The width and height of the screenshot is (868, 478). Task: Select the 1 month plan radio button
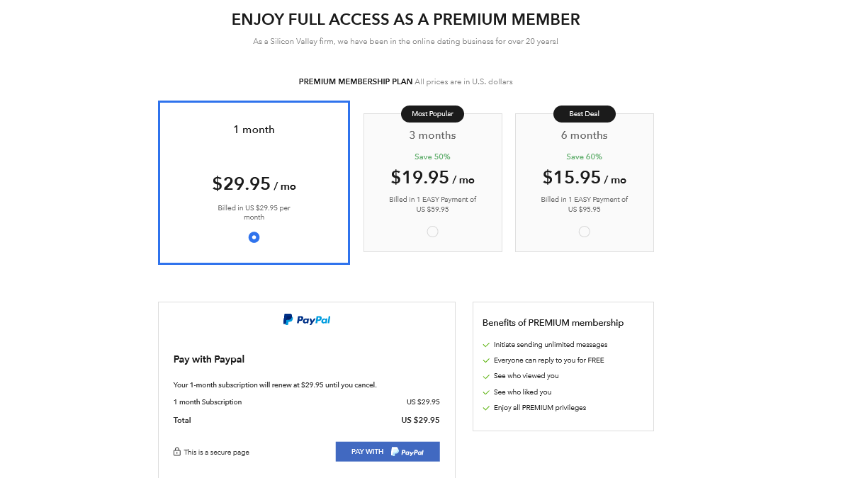point(254,237)
